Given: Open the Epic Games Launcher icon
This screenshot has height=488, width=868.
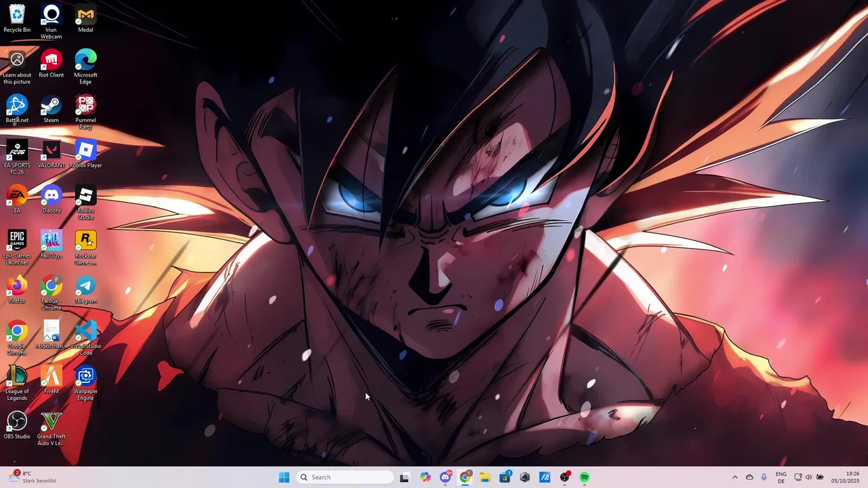Looking at the screenshot, I should 17,248.
